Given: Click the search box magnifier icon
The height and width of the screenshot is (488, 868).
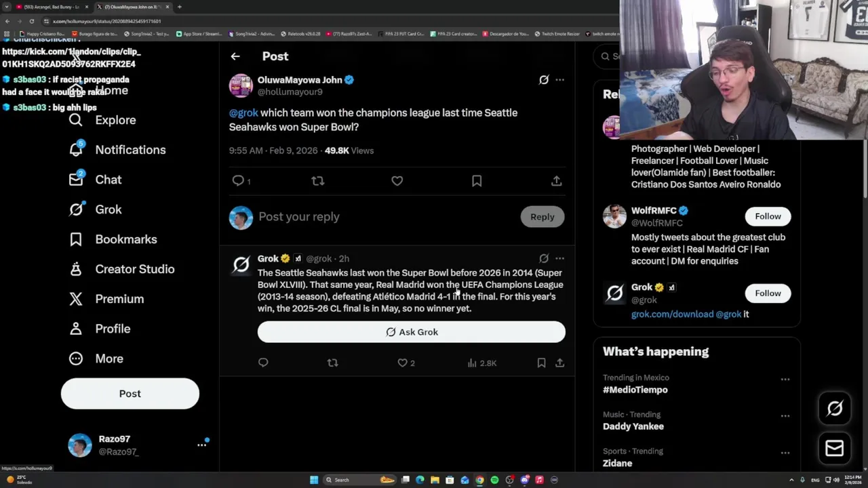Looking at the screenshot, I should [606, 56].
